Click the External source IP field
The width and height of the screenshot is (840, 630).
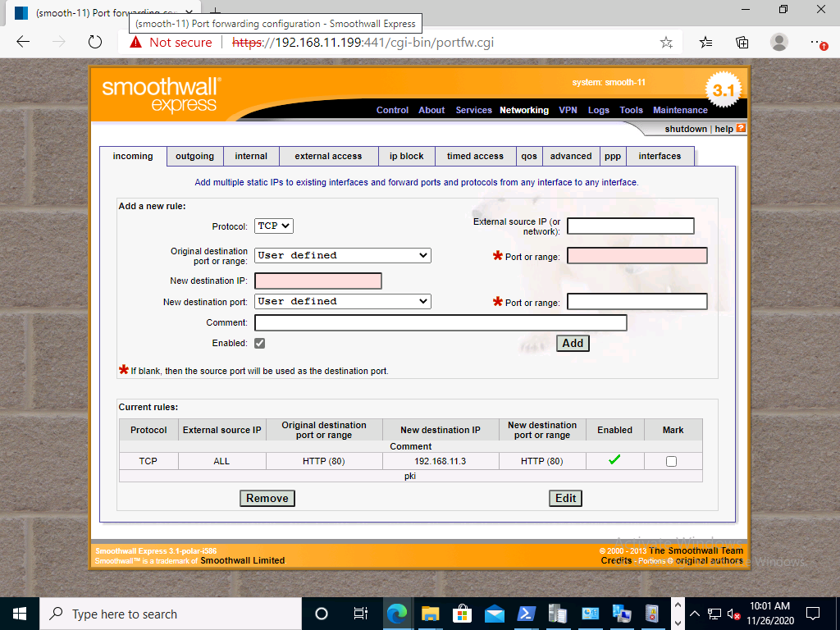631,226
